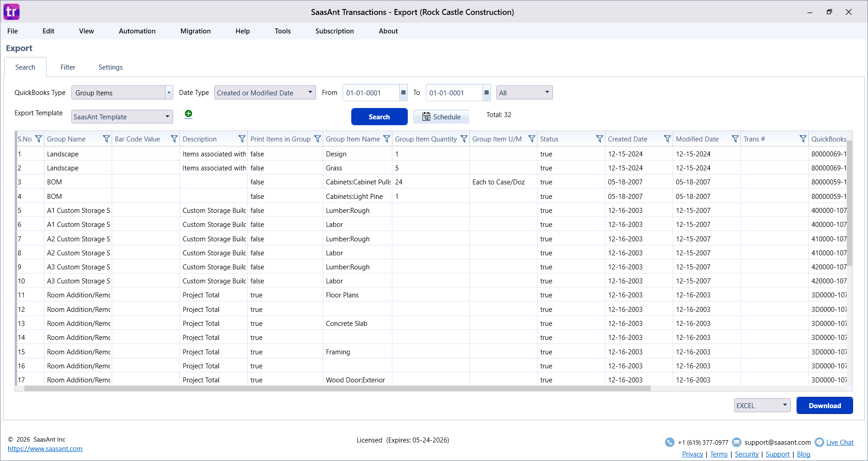Expand the QuickBooks Type dropdown
The image size is (868, 461).
169,93
